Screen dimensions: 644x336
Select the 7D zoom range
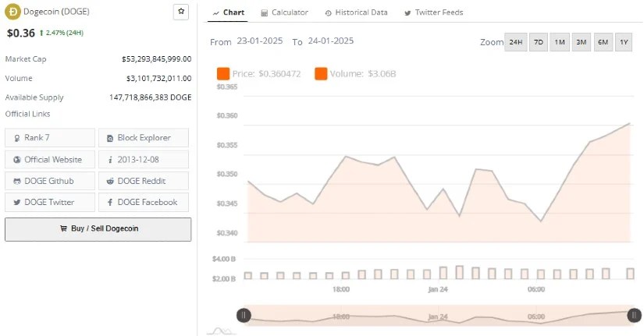point(538,43)
